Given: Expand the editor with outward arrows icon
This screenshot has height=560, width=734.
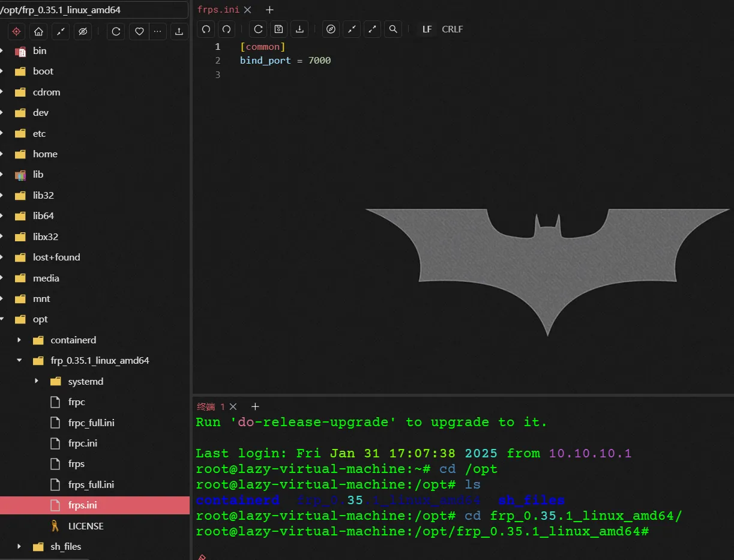Looking at the screenshot, I should [x=372, y=29].
